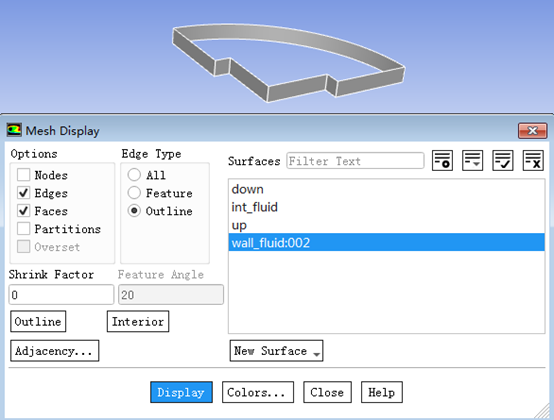
Task: Open the Colors... dialog
Action: tap(258, 392)
